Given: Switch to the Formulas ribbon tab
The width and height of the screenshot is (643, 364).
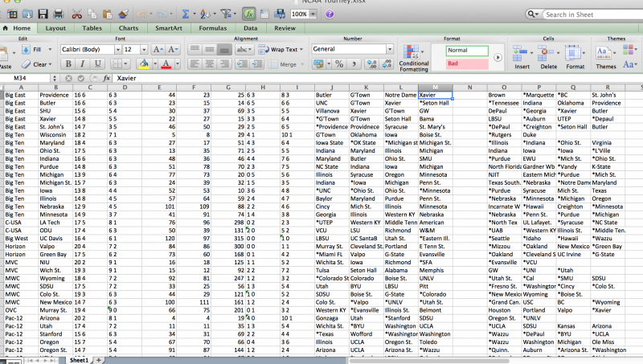Looking at the screenshot, I should pyautogui.click(x=213, y=28).
